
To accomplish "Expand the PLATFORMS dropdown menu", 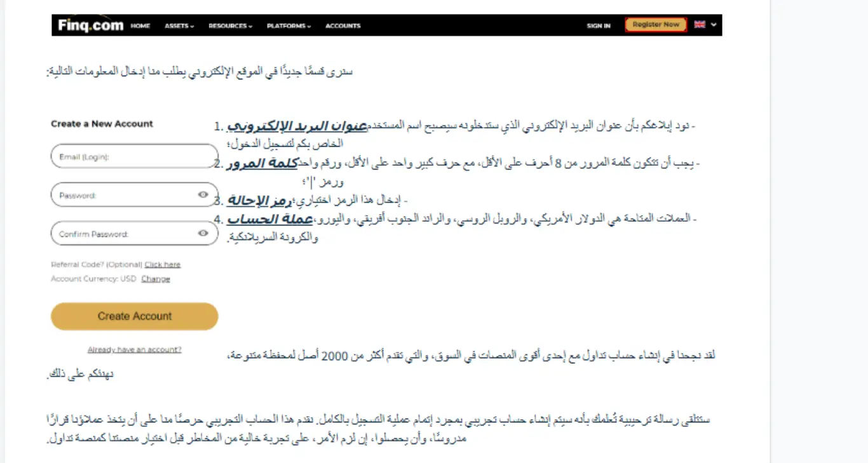I will coord(288,26).
